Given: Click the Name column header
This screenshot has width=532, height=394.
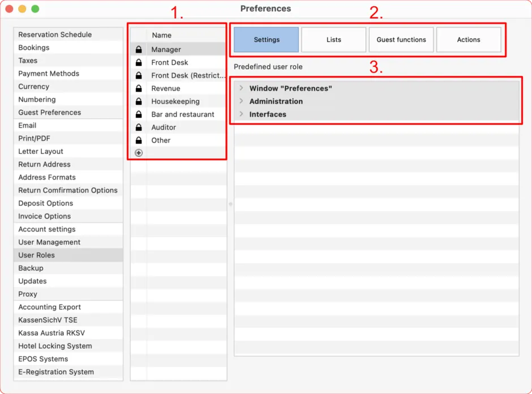Looking at the screenshot, I should tap(161, 35).
